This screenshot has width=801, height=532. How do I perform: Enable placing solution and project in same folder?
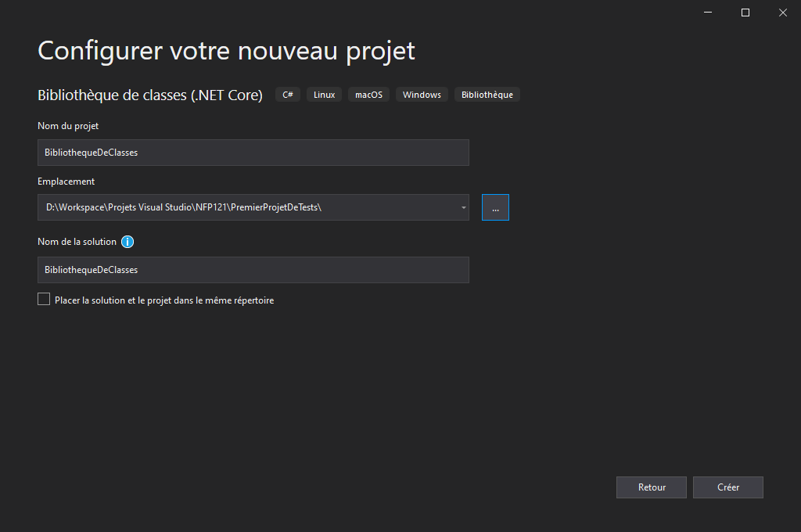click(44, 300)
